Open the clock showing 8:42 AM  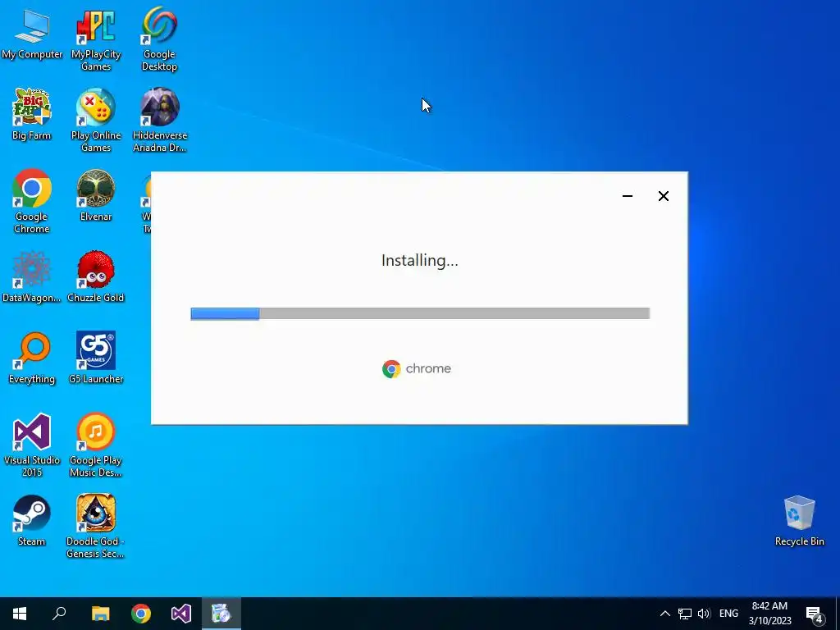pyautogui.click(x=769, y=614)
